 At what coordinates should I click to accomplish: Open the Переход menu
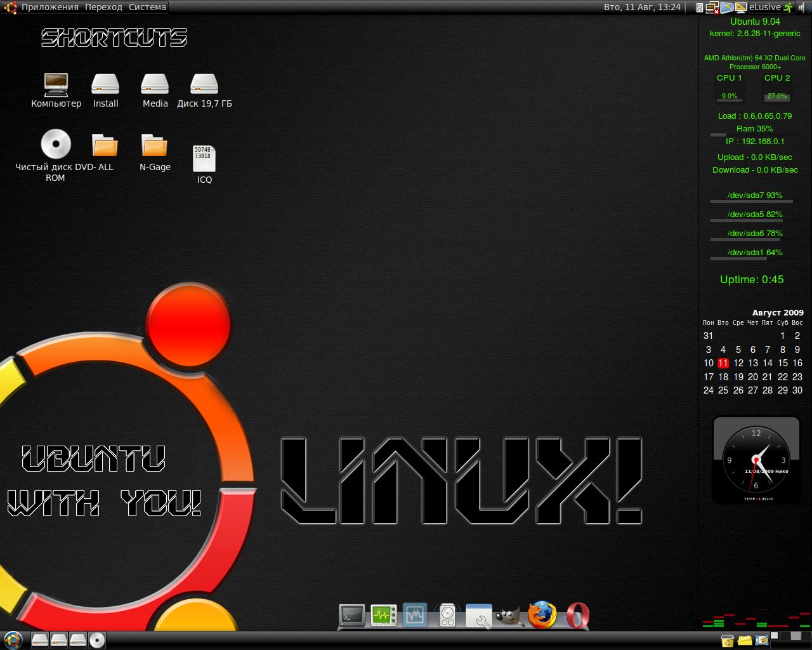103,7
